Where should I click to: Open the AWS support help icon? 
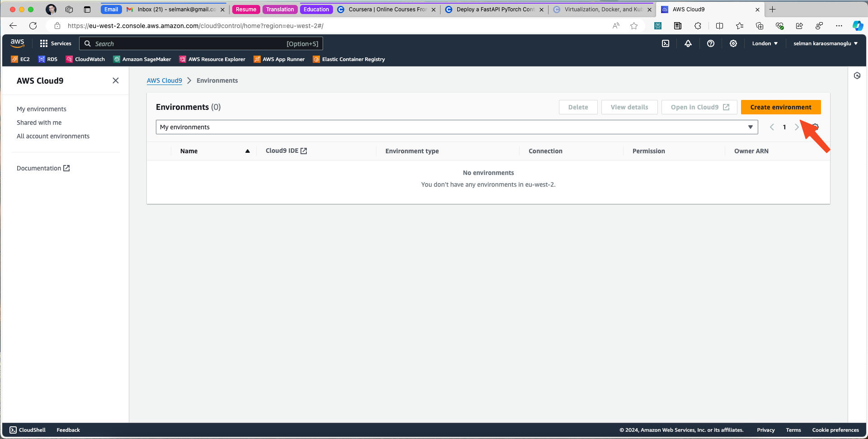click(711, 43)
